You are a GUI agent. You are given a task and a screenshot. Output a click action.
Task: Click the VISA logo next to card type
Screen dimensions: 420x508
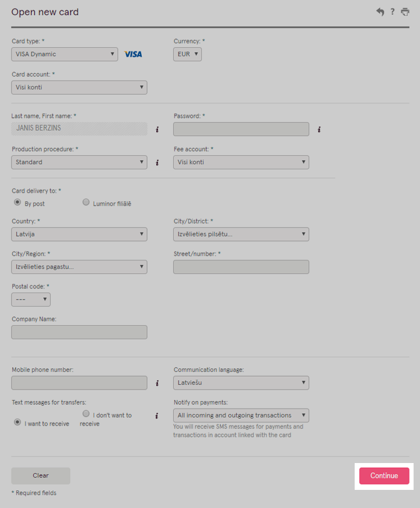tap(133, 54)
